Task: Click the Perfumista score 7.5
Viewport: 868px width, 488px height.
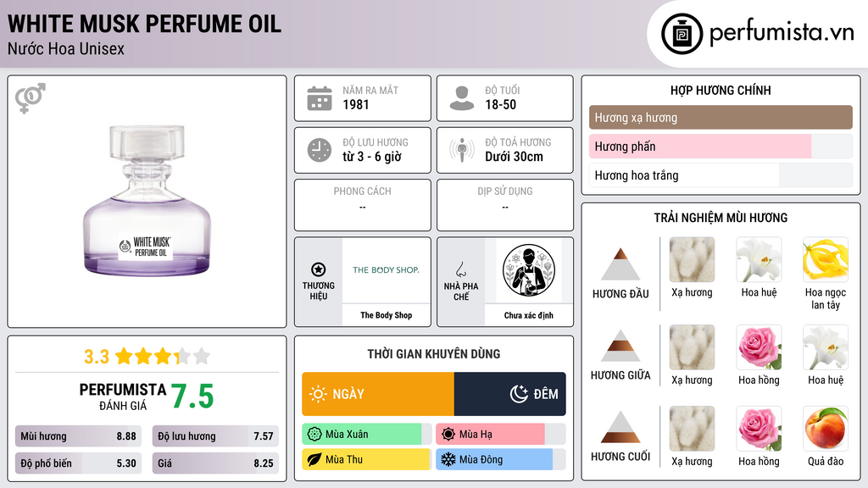Action: (x=192, y=396)
